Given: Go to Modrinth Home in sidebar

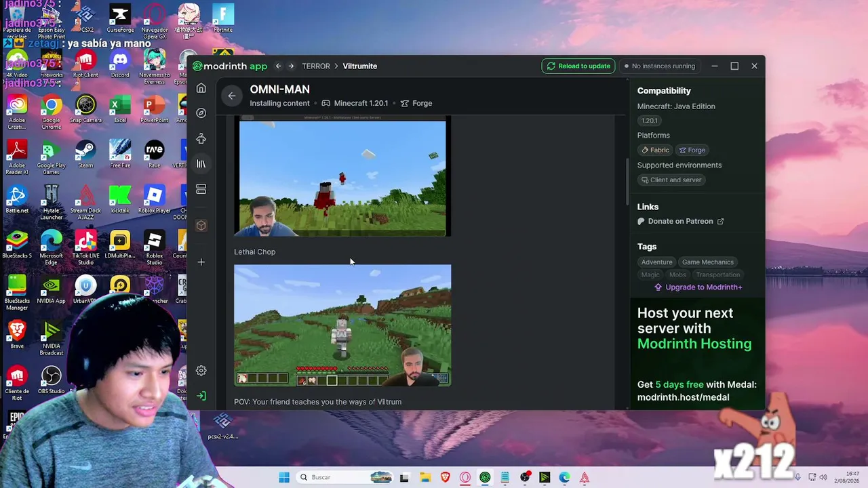Looking at the screenshot, I should point(201,88).
